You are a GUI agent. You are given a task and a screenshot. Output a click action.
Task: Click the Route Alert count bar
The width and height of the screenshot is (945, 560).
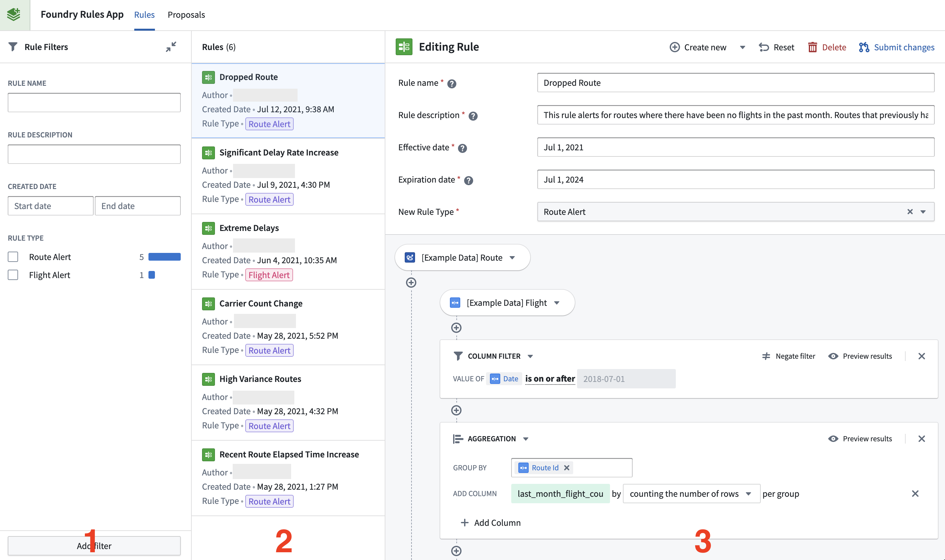[164, 256]
